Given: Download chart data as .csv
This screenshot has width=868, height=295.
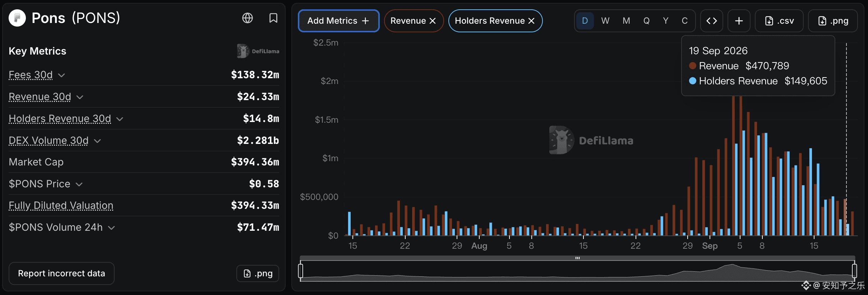Looking at the screenshot, I should [779, 21].
